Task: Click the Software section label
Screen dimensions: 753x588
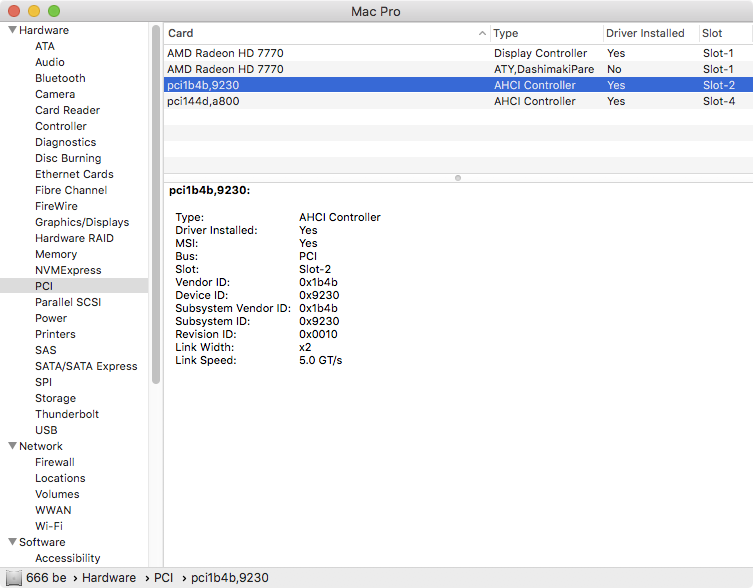Action: pos(42,541)
